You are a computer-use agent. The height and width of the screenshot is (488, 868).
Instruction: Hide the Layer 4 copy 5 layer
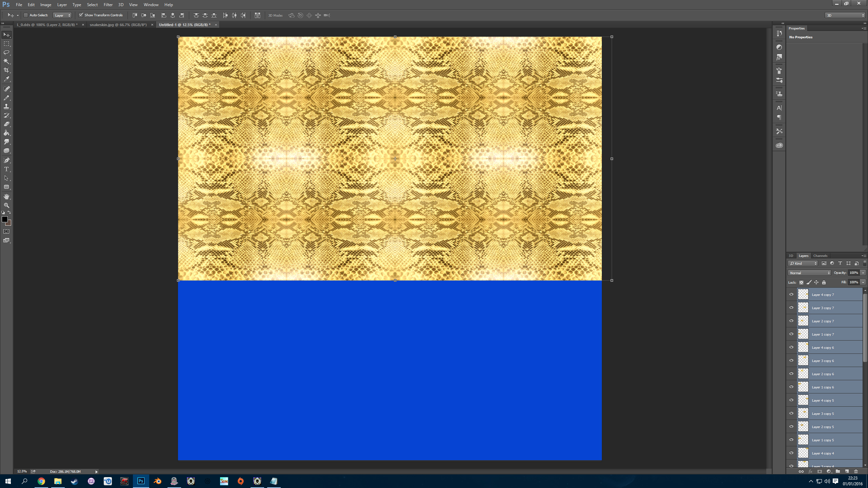pyautogui.click(x=791, y=400)
